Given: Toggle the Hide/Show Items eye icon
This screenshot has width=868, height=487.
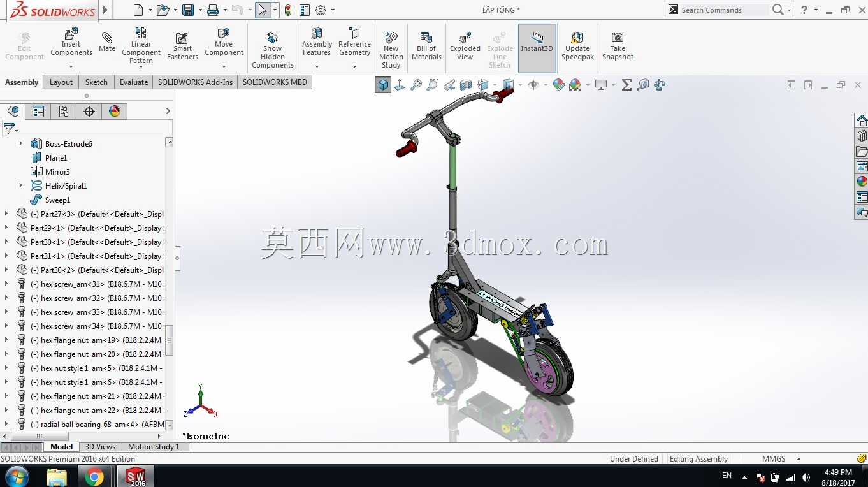Looking at the screenshot, I should pos(533,85).
